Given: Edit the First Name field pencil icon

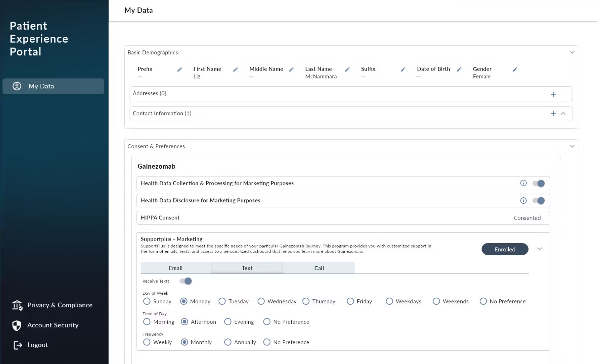Looking at the screenshot, I should tap(235, 69).
